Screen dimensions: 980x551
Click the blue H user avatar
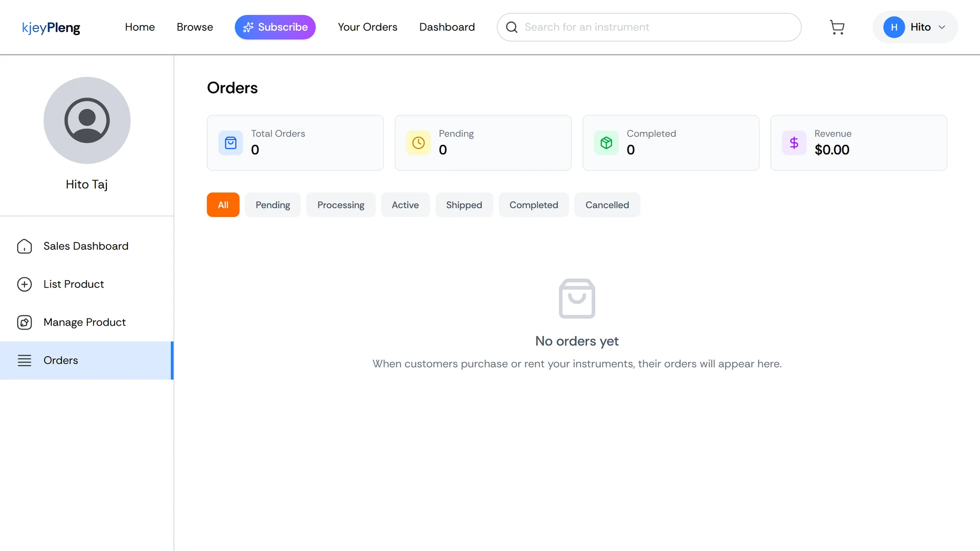894,27
